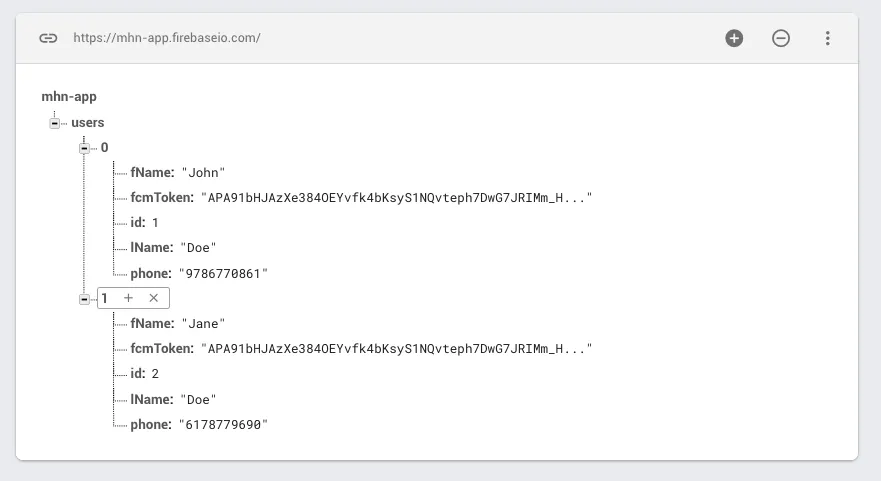This screenshot has height=481, width=881.
Task: Click the add (plus circle) icon in header
Action: click(x=734, y=38)
